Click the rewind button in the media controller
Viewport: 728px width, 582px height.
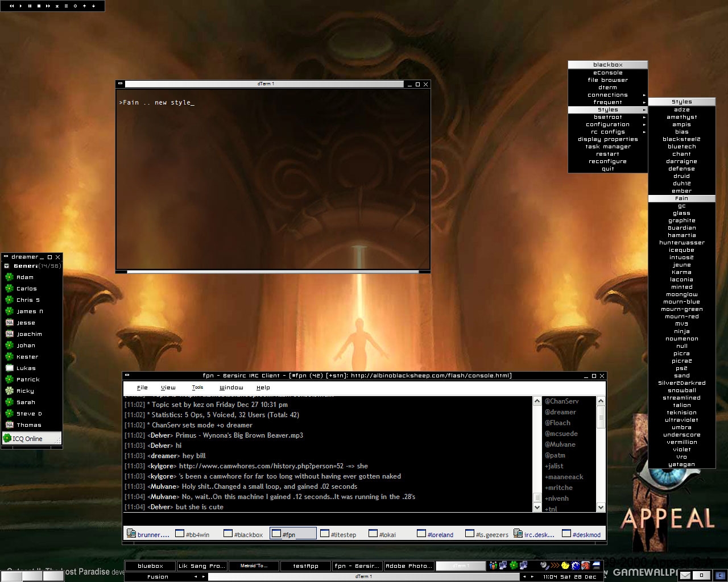click(x=12, y=6)
